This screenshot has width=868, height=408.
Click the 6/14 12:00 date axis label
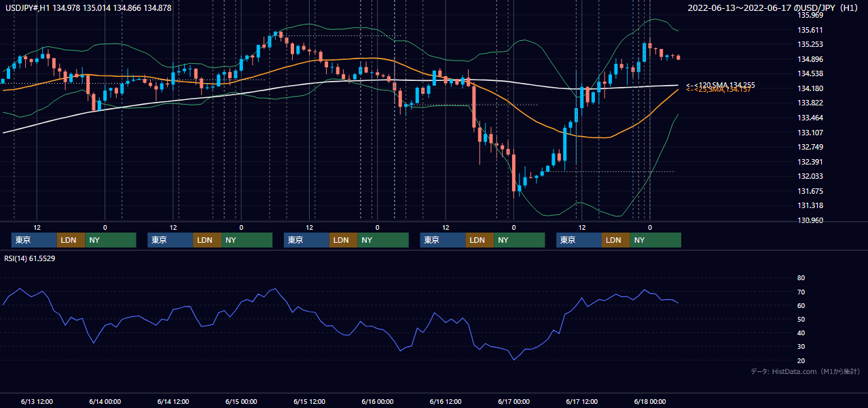click(x=173, y=401)
